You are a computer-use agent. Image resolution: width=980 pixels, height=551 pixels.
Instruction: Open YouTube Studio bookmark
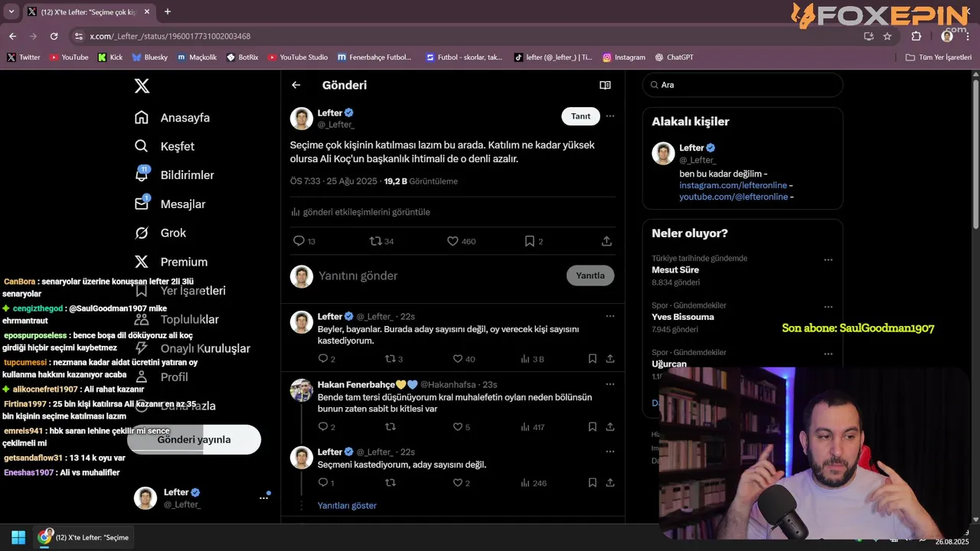coord(298,57)
